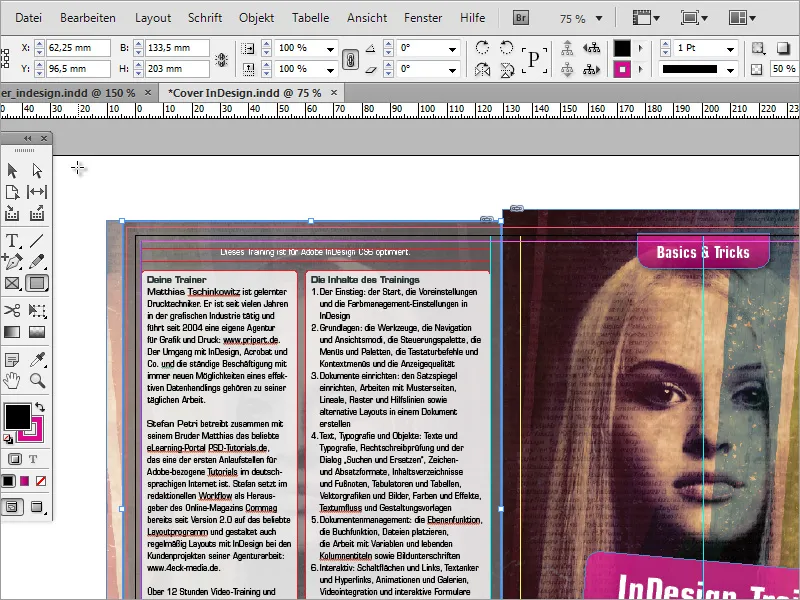Select the Selection (black arrow) tool

(x=12, y=170)
